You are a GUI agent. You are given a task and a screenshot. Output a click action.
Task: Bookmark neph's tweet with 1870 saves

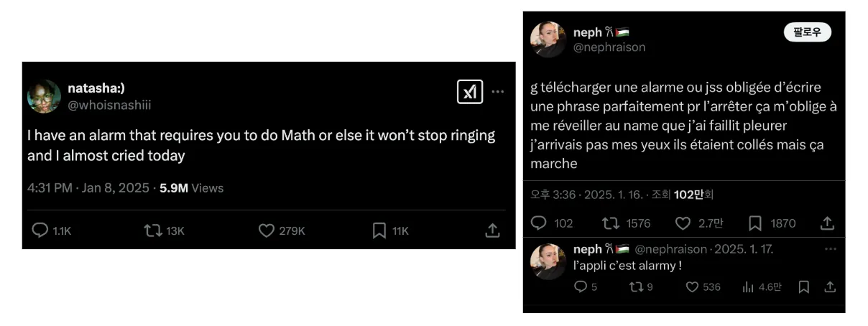tap(755, 223)
